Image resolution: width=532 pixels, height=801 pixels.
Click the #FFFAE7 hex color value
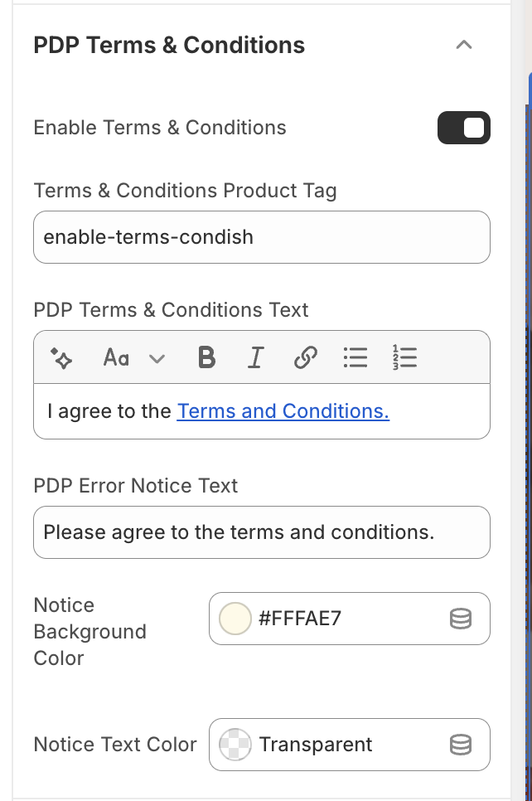[x=300, y=619]
